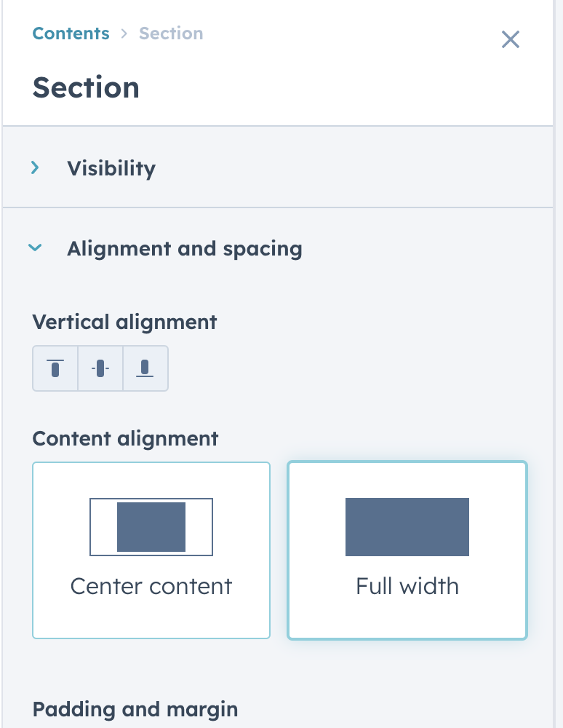
Task: Select bottom vertical alignment icon
Action: 145,368
